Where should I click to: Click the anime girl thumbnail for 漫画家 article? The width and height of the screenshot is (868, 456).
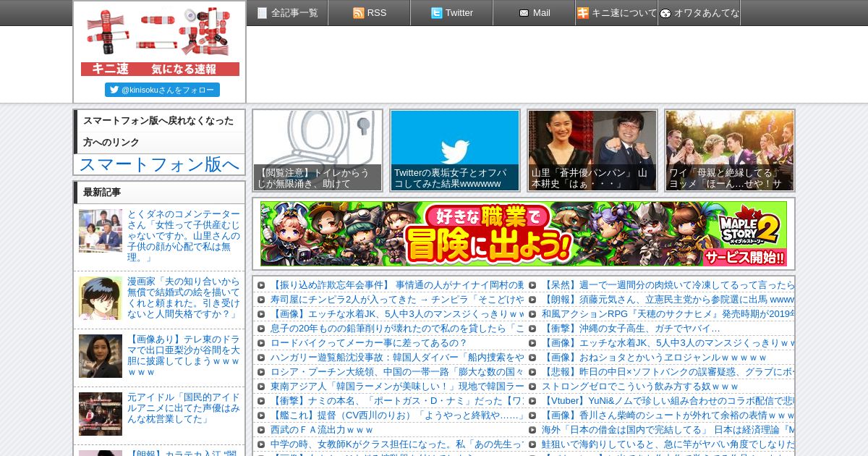point(101,298)
